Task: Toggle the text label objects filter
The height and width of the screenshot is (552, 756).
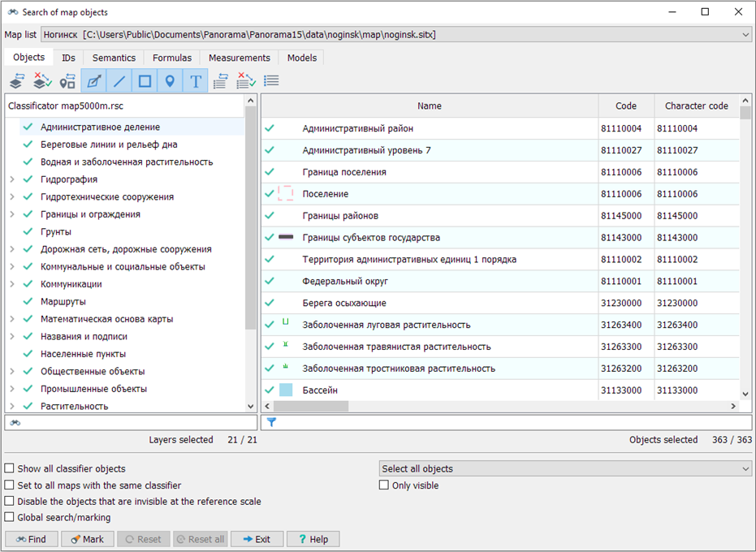Action: (x=195, y=81)
